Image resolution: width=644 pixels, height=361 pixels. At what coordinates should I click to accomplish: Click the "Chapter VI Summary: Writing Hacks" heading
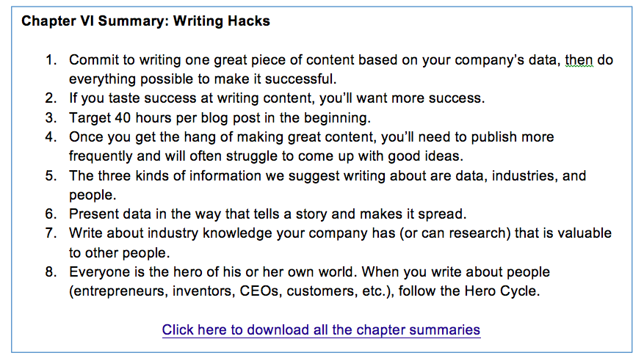click(145, 21)
